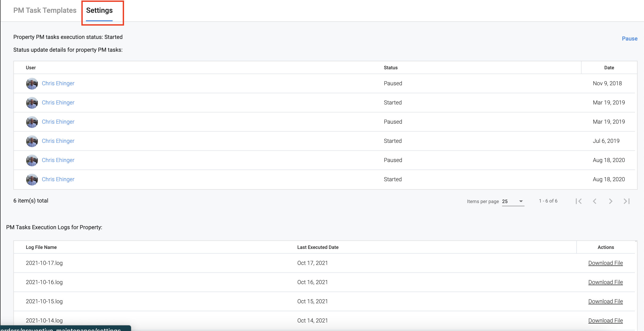Select the Settings tab
644x331 pixels.
pyautogui.click(x=99, y=10)
